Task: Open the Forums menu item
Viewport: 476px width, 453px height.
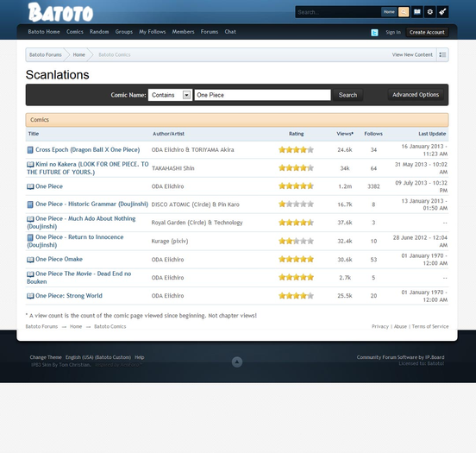Action: pos(210,32)
